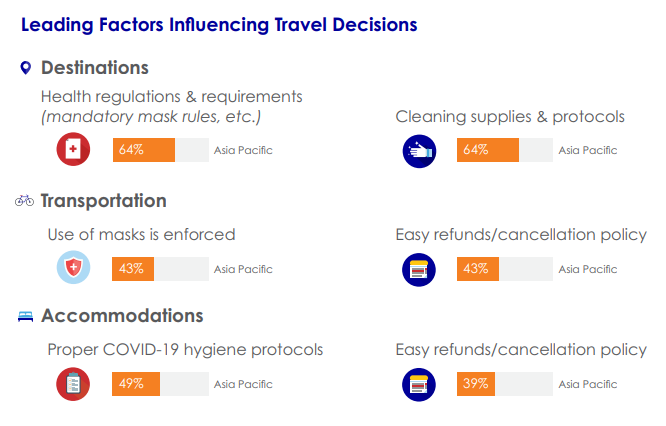Click the Leading Factors Influencing Travel Decisions title
This screenshot has width=666, height=426.
[219, 25]
